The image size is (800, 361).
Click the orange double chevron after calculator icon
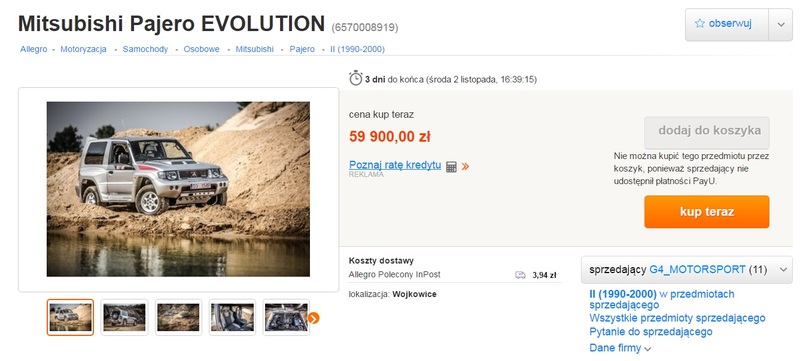pyautogui.click(x=465, y=166)
